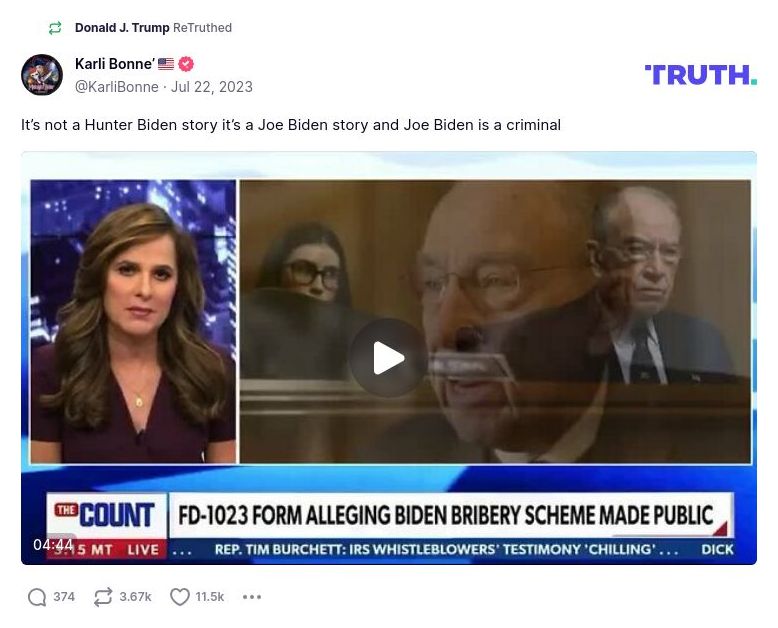
Task: Click the American flag emoji beside name
Action: pos(166,64)
